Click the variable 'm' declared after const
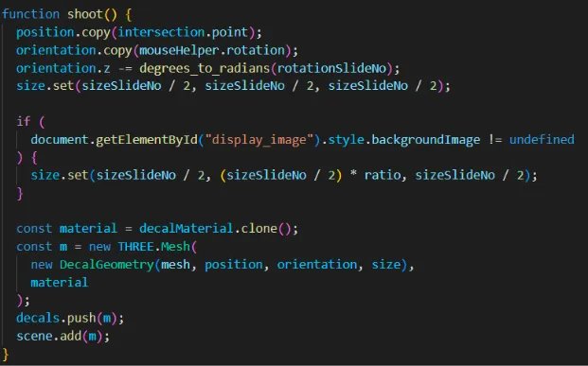 click(63, 247)
